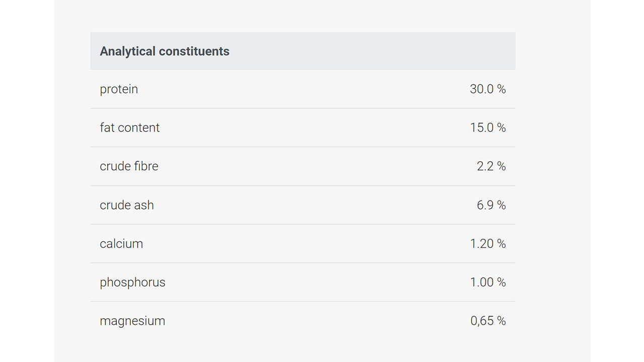The height and width of the screenshot is (362, 644).
Task: Click the 1.00 % phosphorus value
Action: click(488, 283)
